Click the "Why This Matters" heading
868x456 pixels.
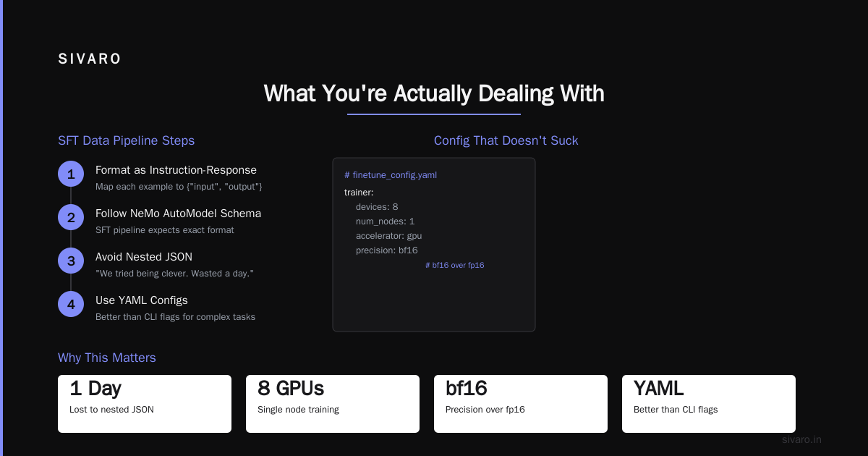pyautogui.click(x=107, y=358)
